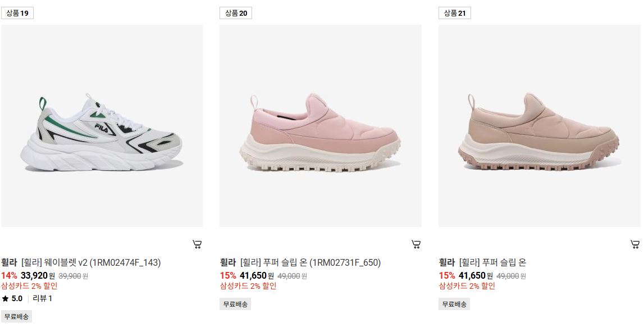Click 삼성카드 2% 할인 under product 20
Viewport: 644px width, 327px height.
[x=248, y=286]
